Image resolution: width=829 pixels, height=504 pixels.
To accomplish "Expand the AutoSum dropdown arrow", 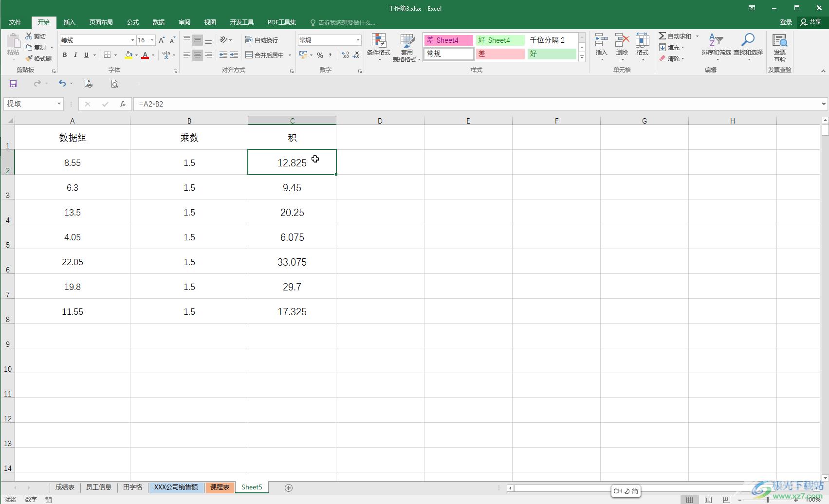I will [697, 36].
